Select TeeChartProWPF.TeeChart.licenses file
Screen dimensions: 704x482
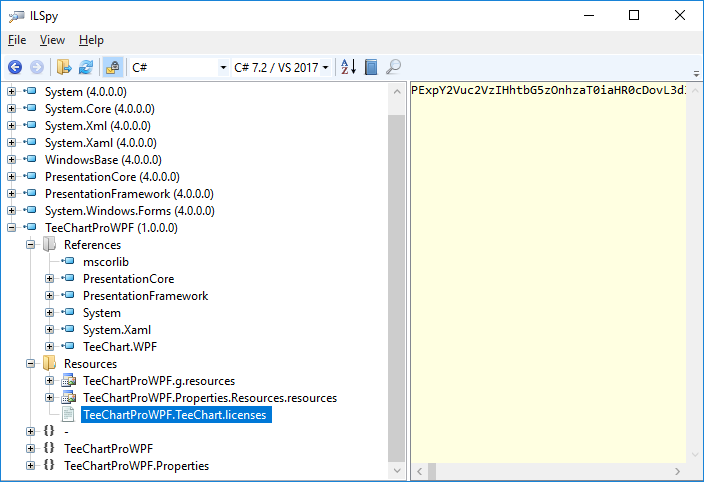click(x=176, y=415)
